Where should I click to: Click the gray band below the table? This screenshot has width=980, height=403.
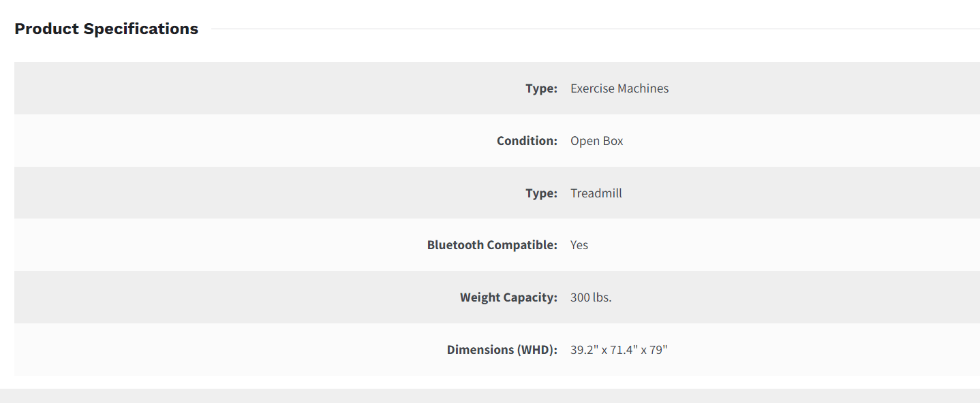click(x=490, y=396)
